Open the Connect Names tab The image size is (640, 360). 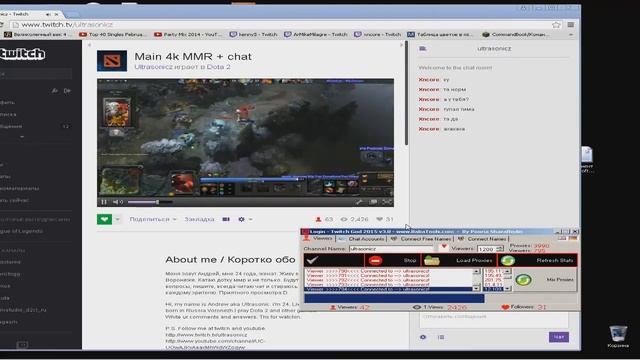click(483, 239)
